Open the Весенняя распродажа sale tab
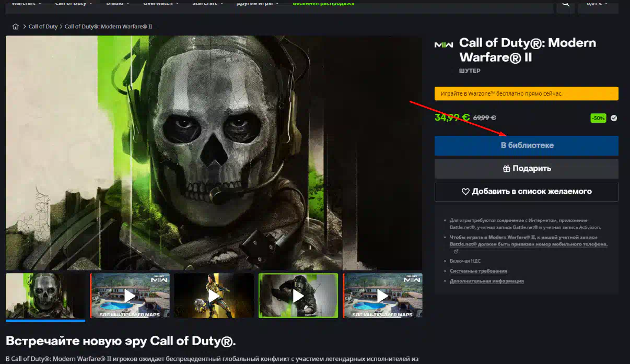Image resolution: width=630 pixels, height=364 pixels. coord(323,3)
